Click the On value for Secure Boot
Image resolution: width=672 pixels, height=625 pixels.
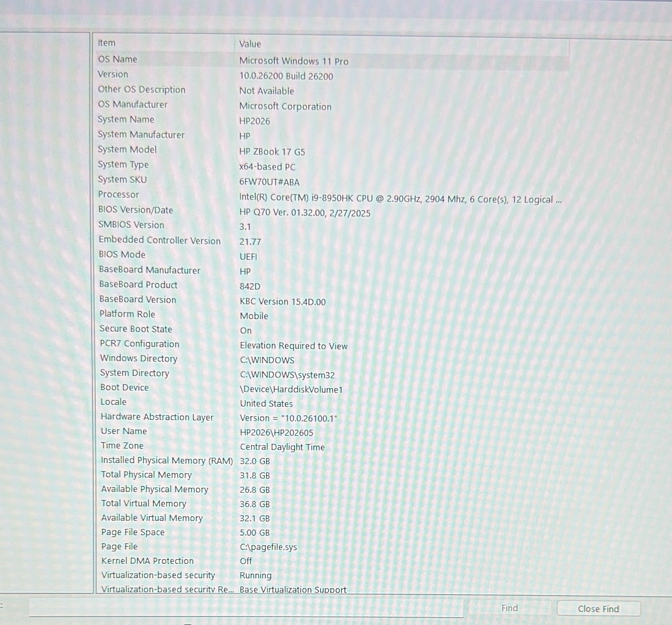point(246,331)
